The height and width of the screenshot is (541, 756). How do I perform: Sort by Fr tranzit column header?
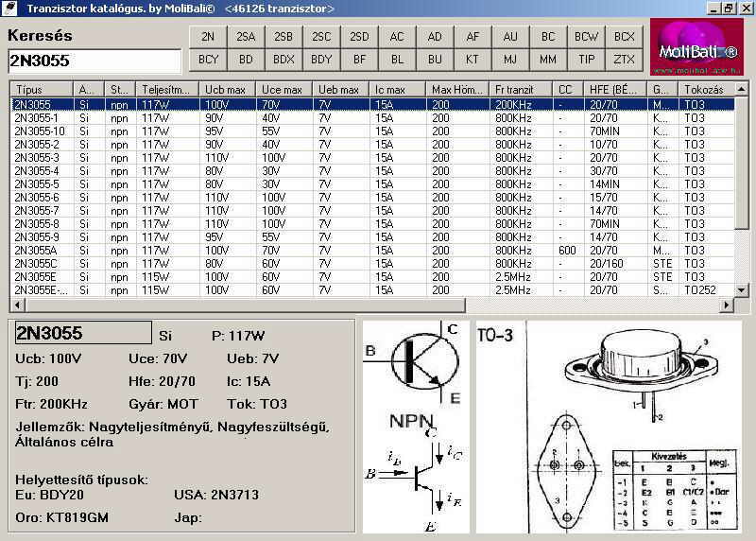pos(522,89)
